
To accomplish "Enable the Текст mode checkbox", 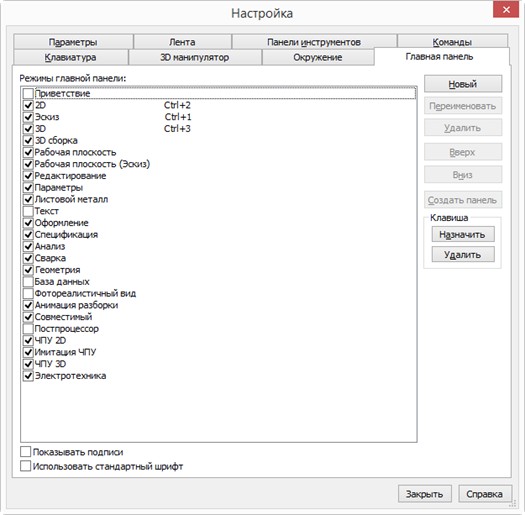I will coord(28,211).
